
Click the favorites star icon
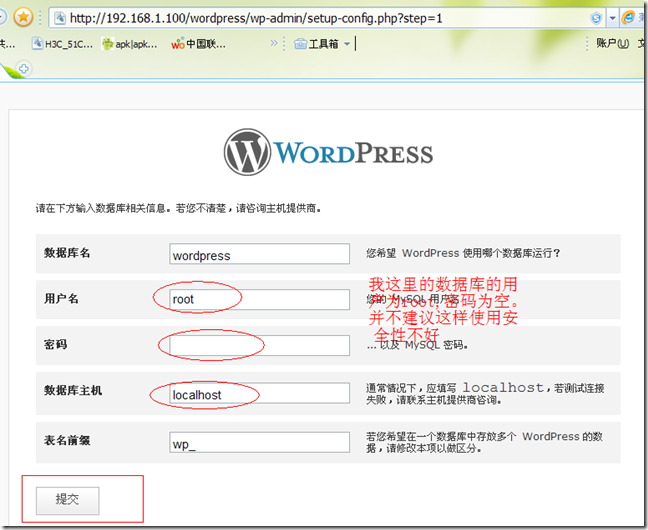pyautogui.click(x=23, y=17)
